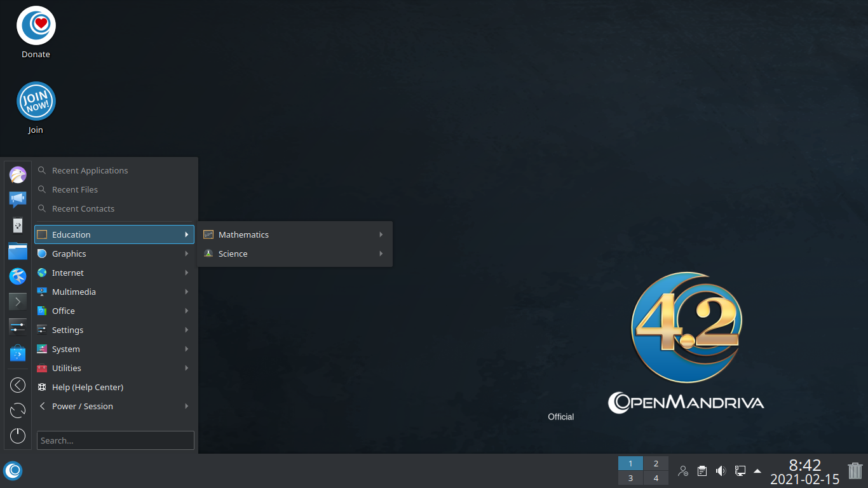Image resolution: width=868 pixels, height=488 pixels.
Task: Click the 8:42 digital clock
Action: (805, 465)
